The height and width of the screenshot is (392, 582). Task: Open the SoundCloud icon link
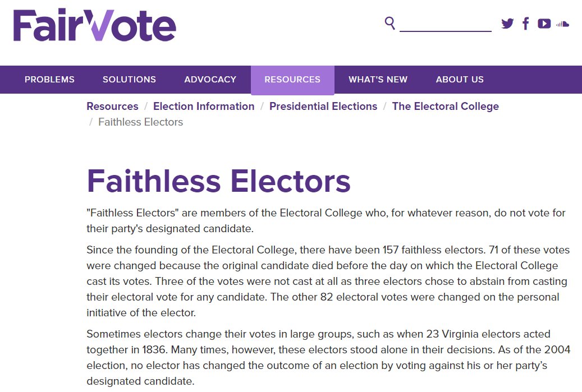click(562, 24)
